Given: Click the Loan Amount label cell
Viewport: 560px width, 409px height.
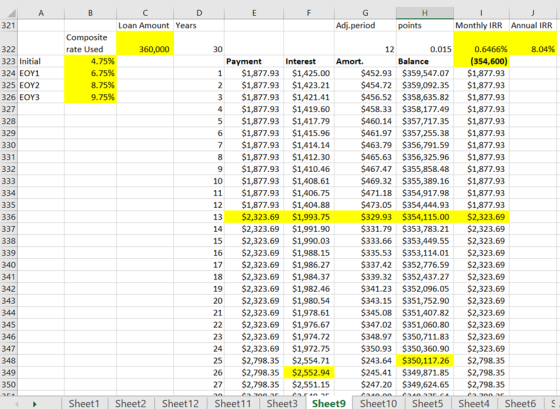Looking at the screenshot, I should (145, 25).
